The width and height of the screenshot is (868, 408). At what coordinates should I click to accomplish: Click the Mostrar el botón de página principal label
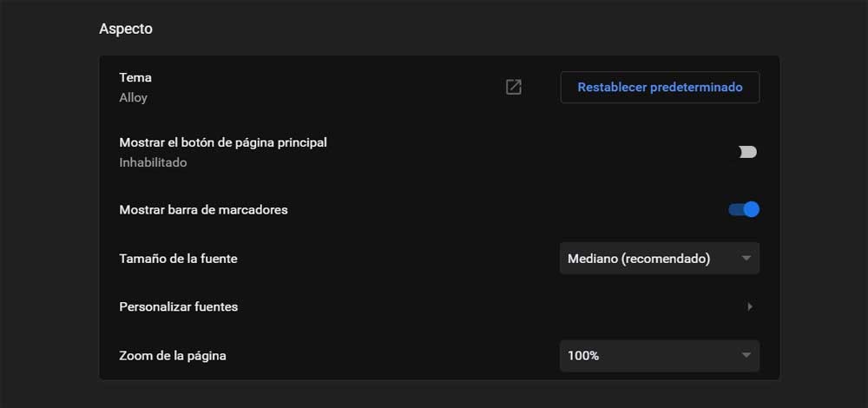click(223, 142)
